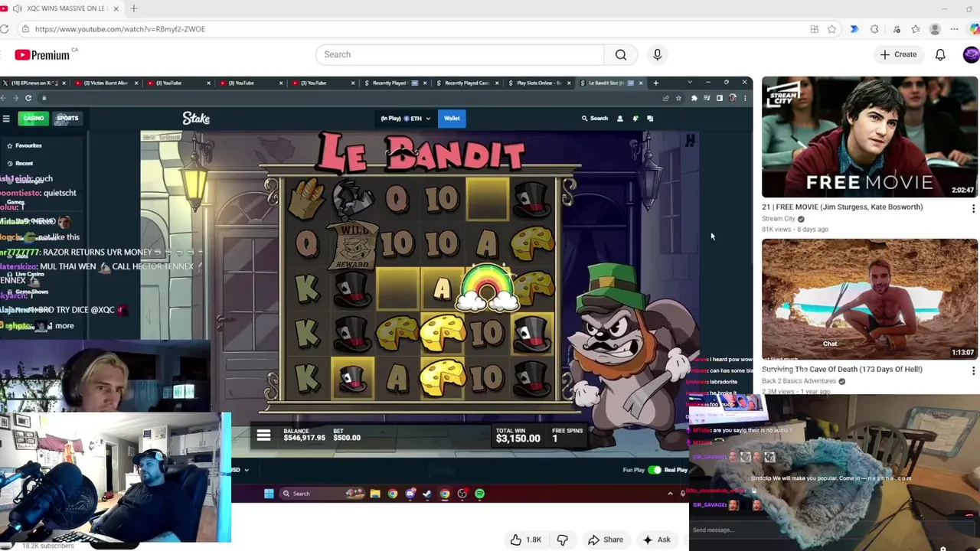Focus the YouTube search field
Screen dimensions: 980x551
click(x=459, y=54)
